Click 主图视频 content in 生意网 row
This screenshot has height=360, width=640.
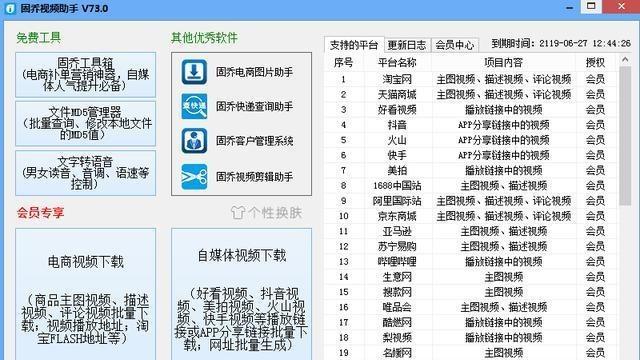[x=503, y=277]
